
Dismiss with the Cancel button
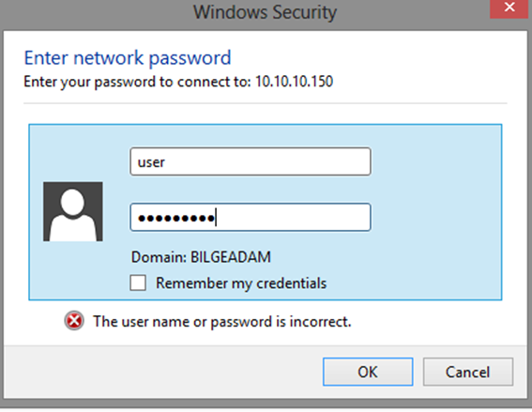click(468, 372)
